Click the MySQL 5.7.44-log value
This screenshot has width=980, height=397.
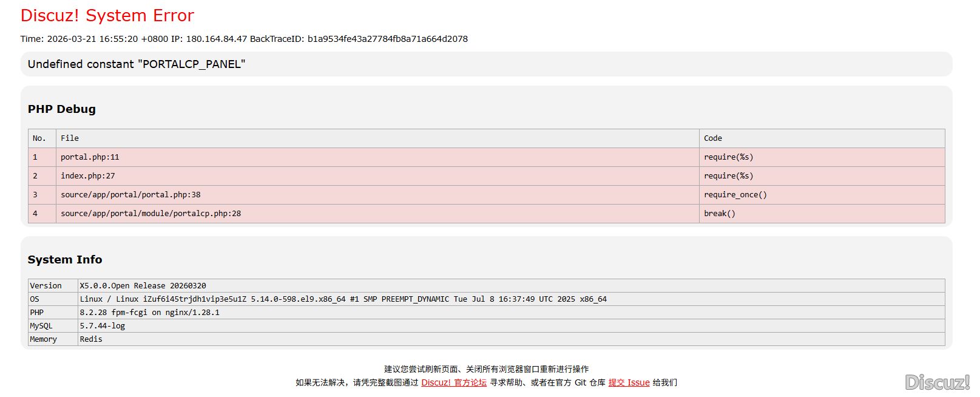click(x=102, y=326)
